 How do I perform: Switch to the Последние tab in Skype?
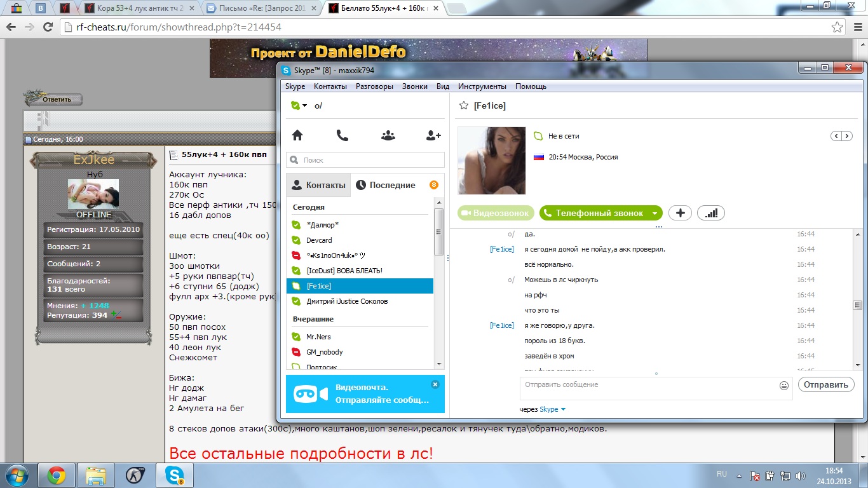385,185
